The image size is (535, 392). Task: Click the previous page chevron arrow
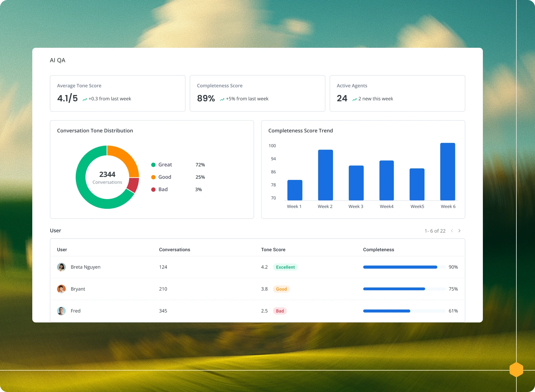point(452,231)
